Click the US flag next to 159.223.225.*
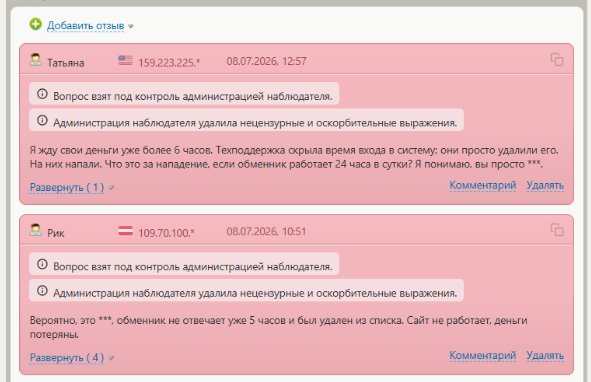 [x=126, y=60]
